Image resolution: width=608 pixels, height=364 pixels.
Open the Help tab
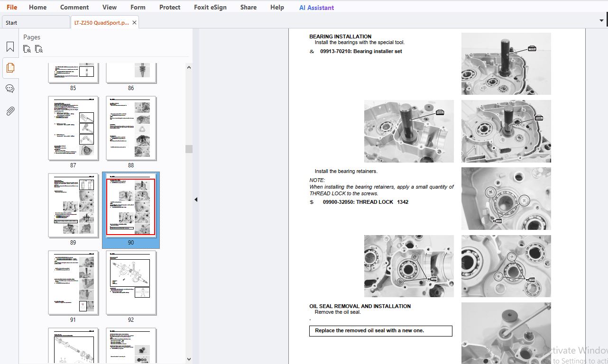coord(277,7)
